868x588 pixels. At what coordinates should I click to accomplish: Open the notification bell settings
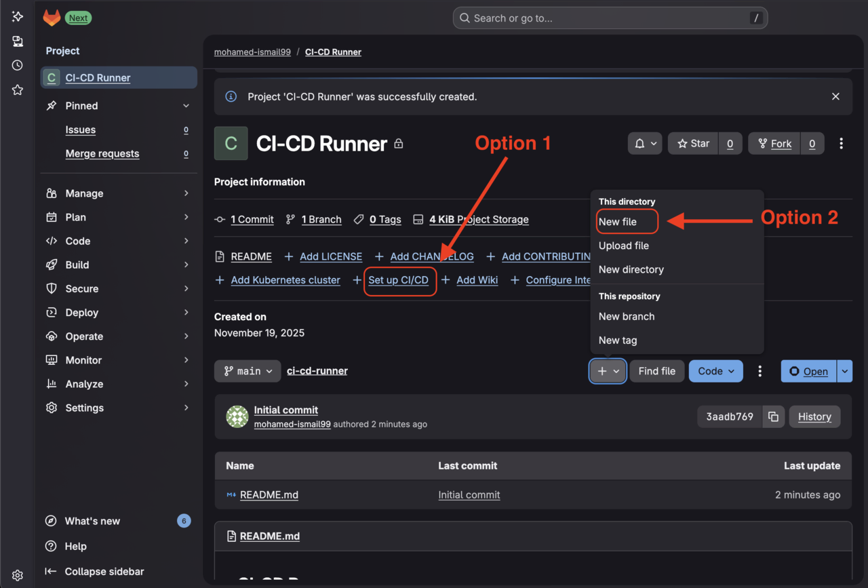644,143
